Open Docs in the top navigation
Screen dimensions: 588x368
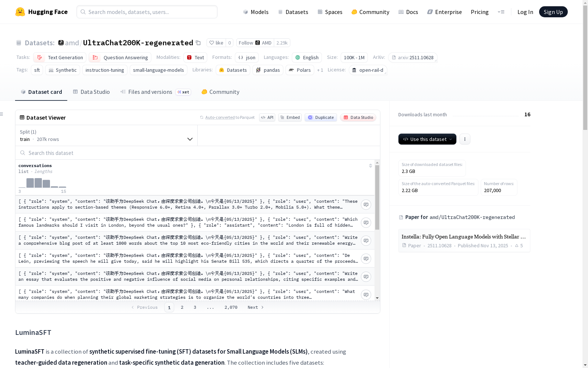[x=408, y=12]
